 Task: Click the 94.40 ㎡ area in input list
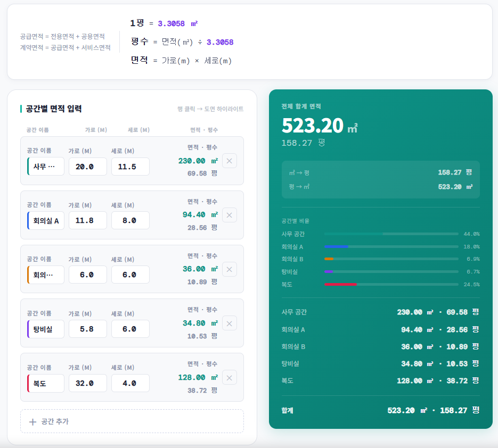point(200,215)
